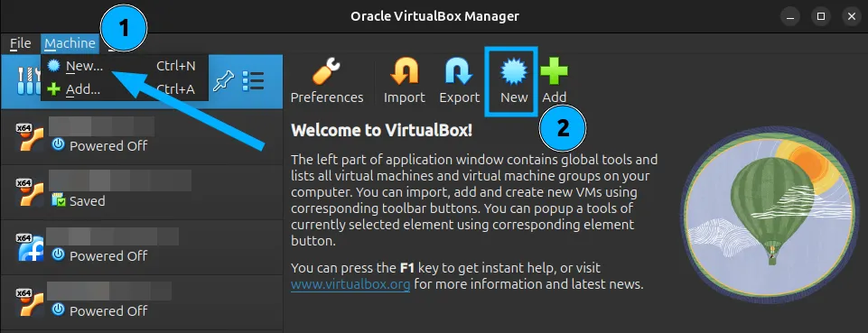
Task: Select the Powered Off VM below the Fedora VM
Action: [x=142, y=302]
